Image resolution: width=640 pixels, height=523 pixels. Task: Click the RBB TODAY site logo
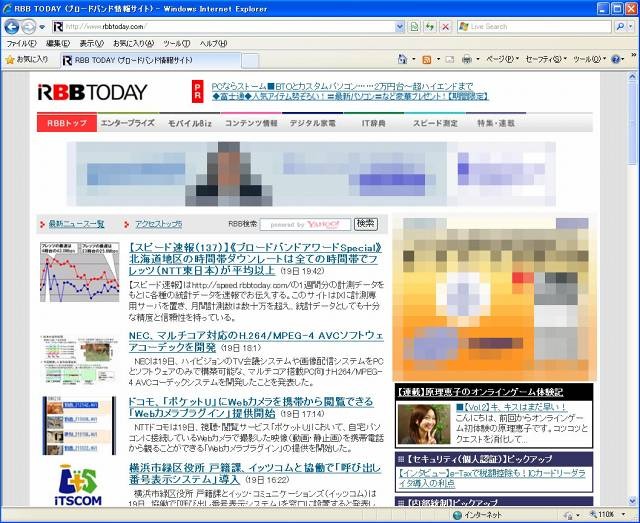click(92, 92)
